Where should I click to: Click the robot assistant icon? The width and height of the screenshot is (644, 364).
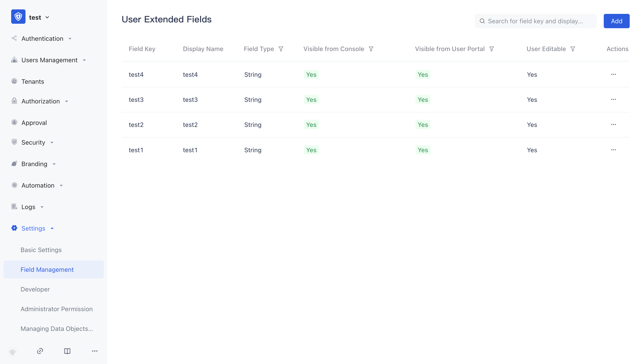(13, 351)
